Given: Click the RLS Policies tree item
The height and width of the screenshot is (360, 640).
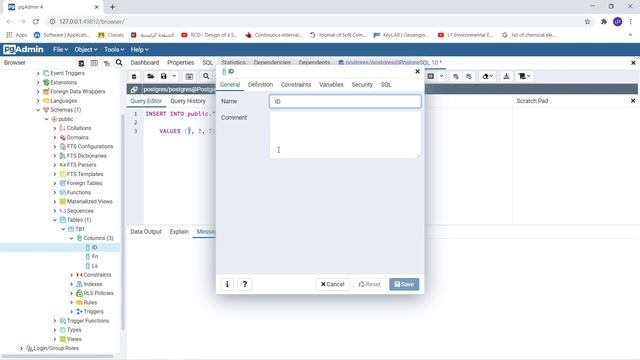Looking at the screenshot, I should pyautogui.click(x=95, y=293).
